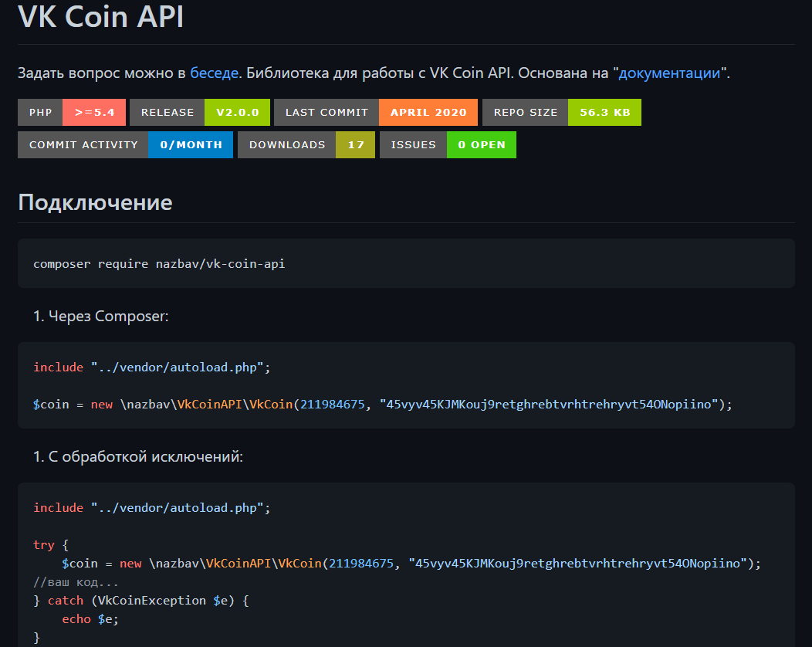Click the $coin = new line in first PHP block
Image resolution: width=812 pixels, height=647 pixels.
(x=383, y=404)
